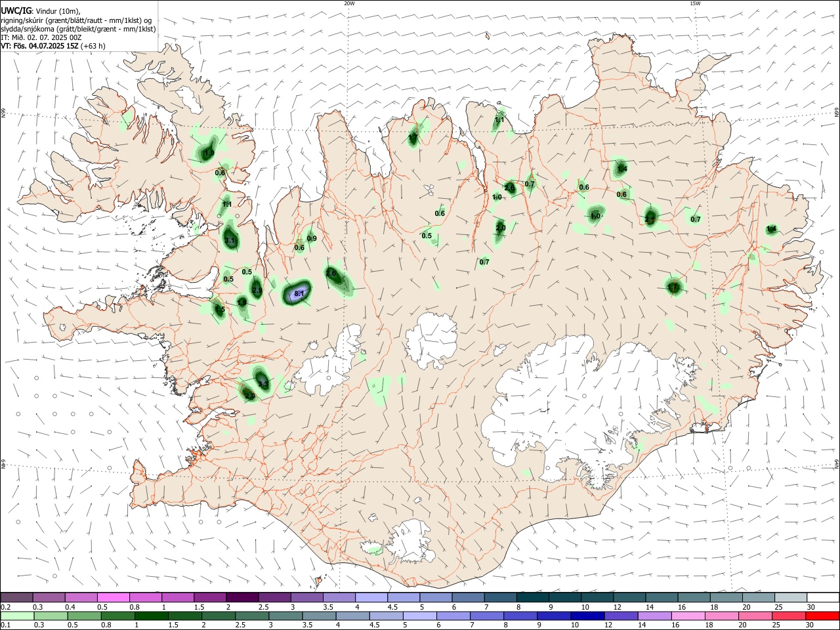
Task: Click the 0.9 precipitation value on the map
Action: coord(312,238)
